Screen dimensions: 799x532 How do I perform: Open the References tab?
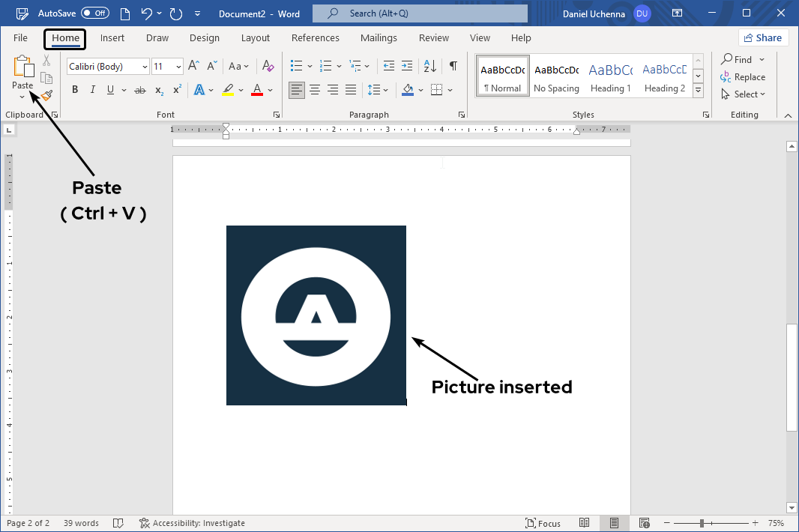click(316, 37)
